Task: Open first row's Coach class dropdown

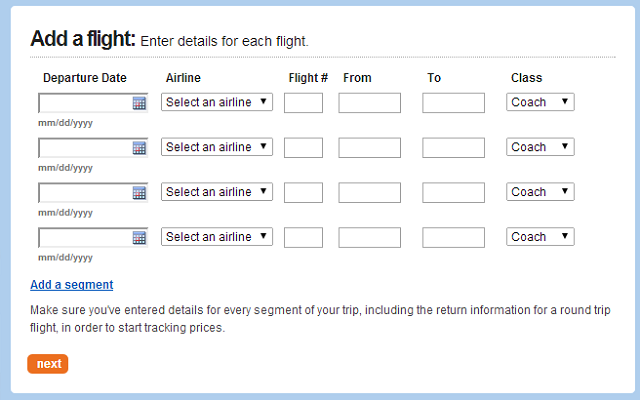Action: (540, 102)
